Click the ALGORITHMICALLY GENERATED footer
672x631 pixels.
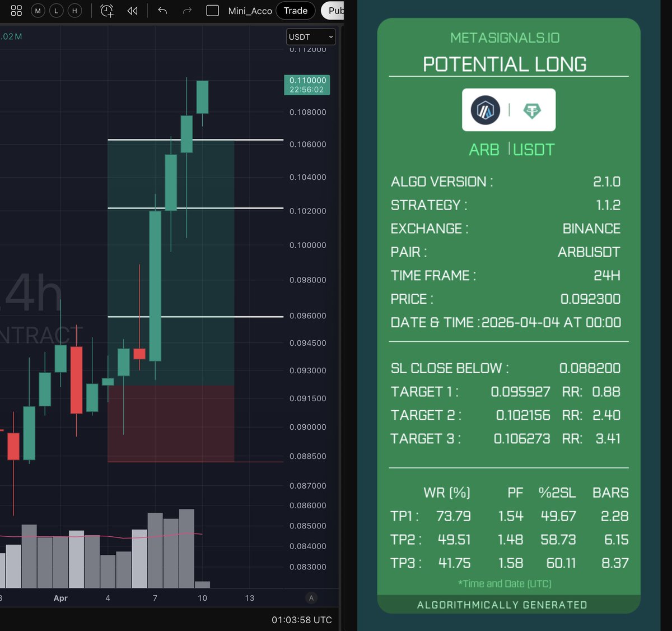point(502,605)
